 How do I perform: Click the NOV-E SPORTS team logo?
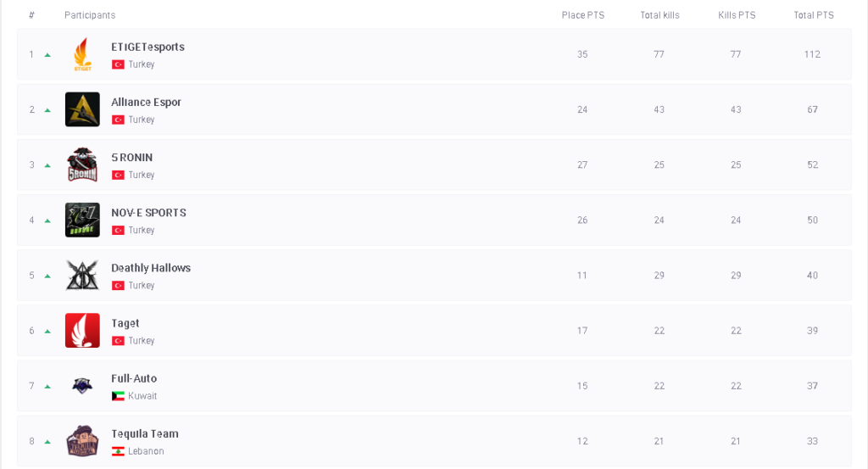82,220
